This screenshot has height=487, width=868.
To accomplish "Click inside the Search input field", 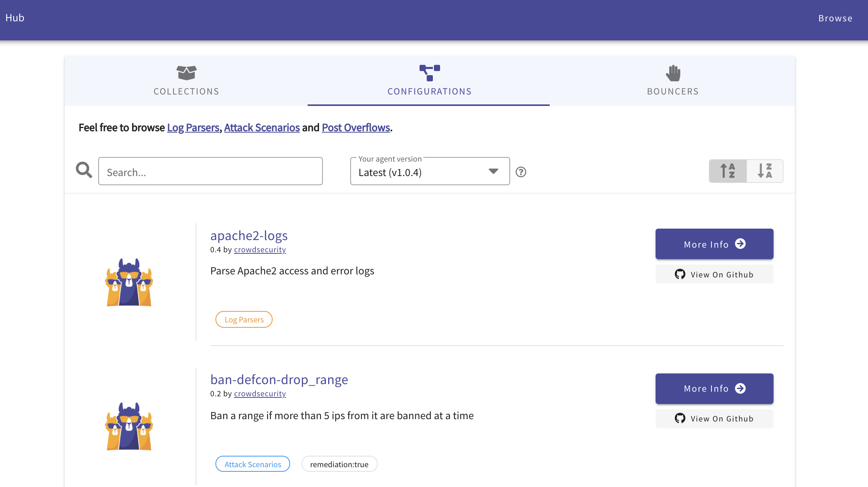I will click(x=210, y=172).
